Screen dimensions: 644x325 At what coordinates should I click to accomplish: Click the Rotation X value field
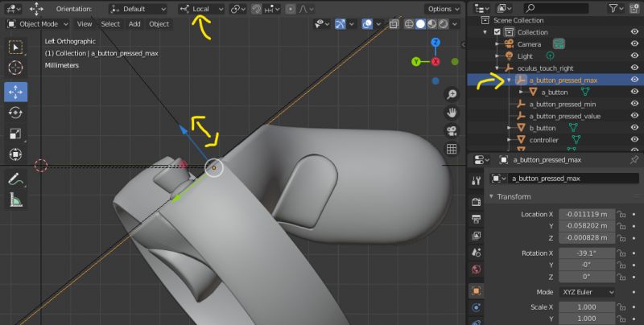tap(587, 253)
